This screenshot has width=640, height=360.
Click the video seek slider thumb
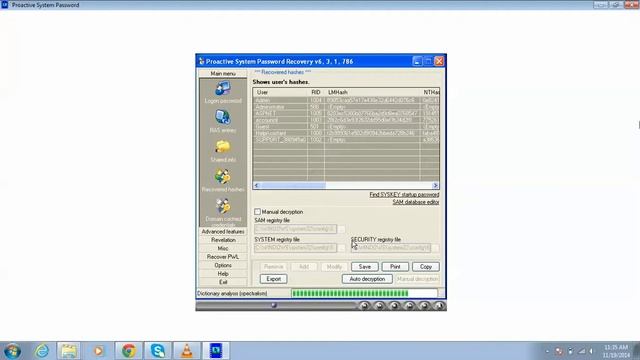tap(274, 305)
